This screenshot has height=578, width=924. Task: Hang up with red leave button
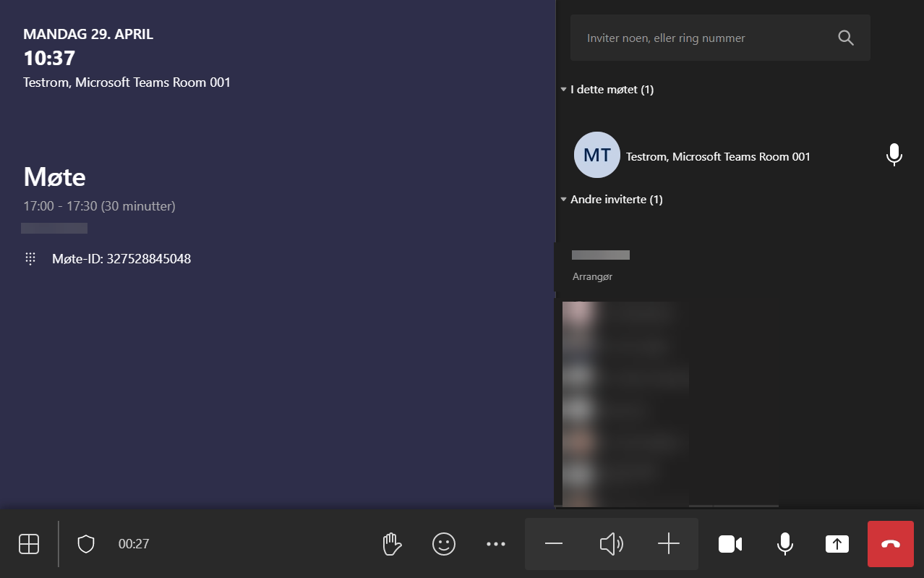click(891, 544)
